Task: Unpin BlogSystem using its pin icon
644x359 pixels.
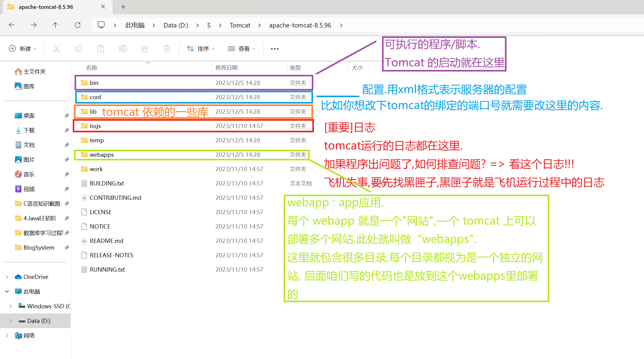Action: [67, 247]
